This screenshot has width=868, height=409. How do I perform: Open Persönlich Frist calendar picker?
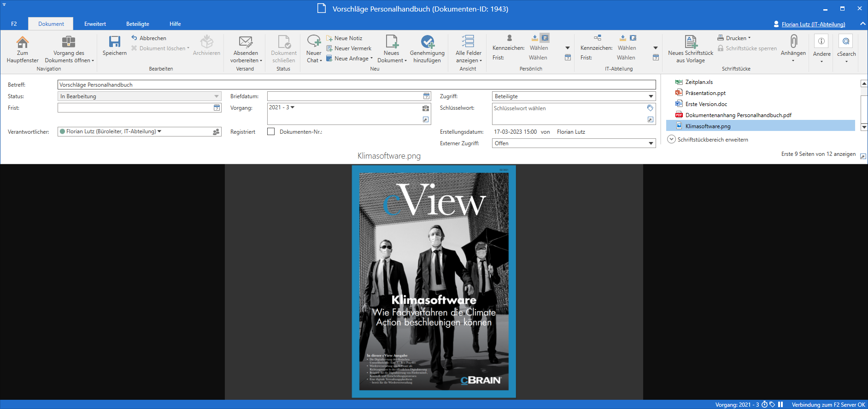point(568,58)
